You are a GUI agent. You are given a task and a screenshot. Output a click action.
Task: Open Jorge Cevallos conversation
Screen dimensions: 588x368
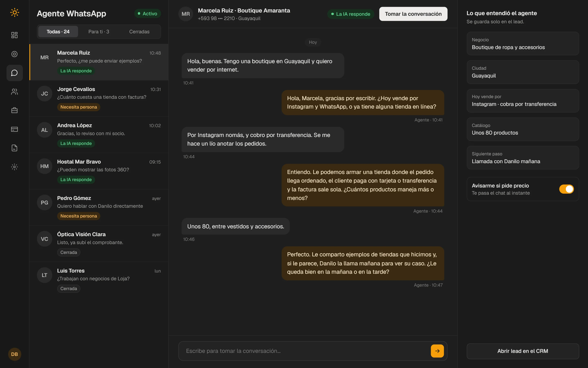tap(99, 98)
